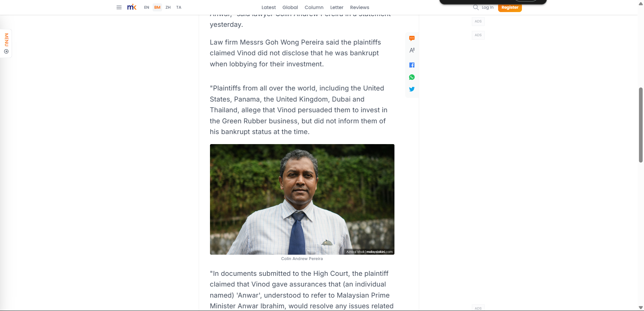Switch language to EN

147,7
